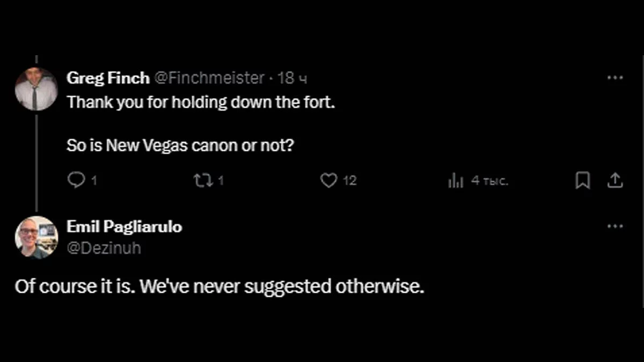Viewport: 644px width, 362px height.
Task: Open the view analytics bar chart icon
Action: 455,181
